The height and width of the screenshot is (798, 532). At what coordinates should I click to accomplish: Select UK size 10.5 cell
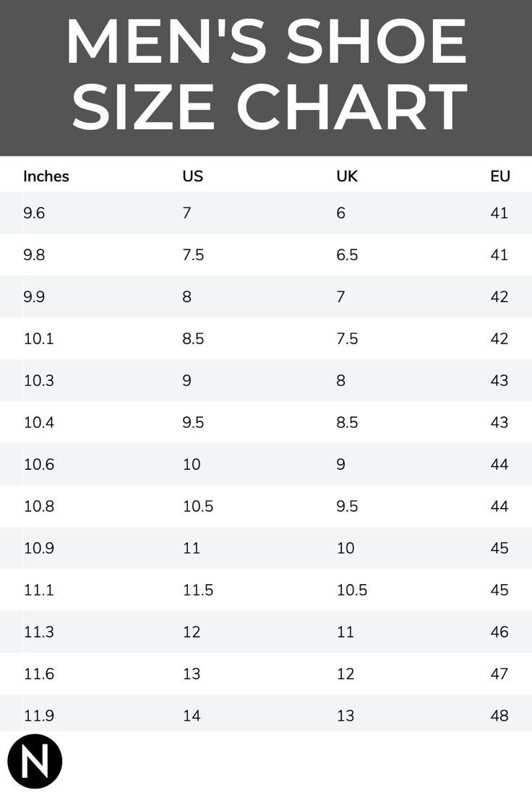352,591
